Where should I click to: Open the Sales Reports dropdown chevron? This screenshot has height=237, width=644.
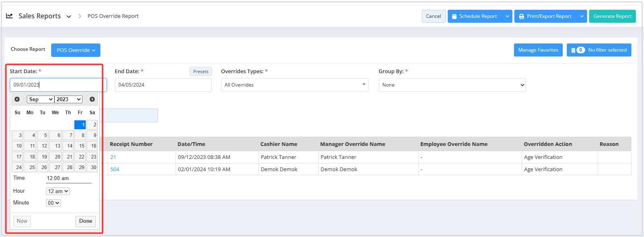click(69, 16)
